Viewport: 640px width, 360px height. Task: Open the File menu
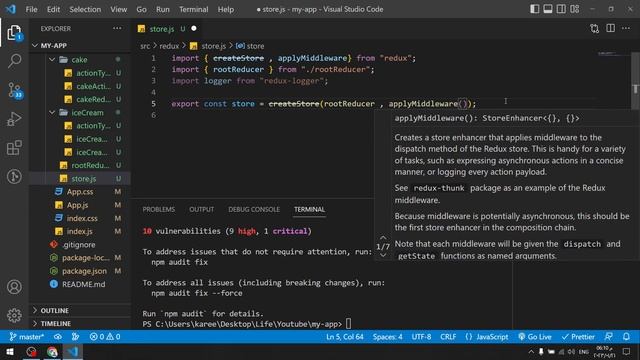(31, 9)
